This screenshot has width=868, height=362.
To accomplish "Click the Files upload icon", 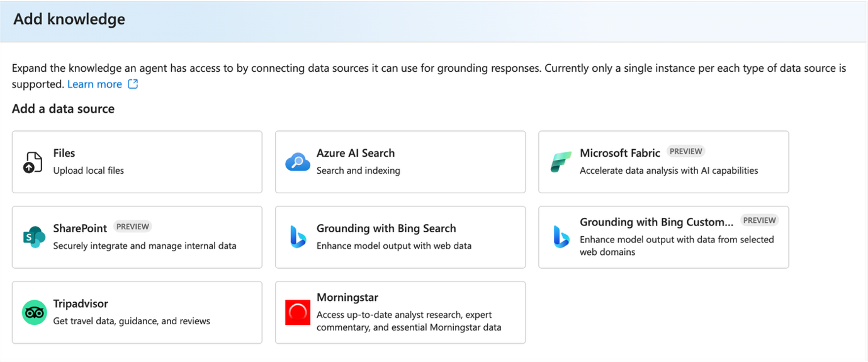I will coord(33,162).
